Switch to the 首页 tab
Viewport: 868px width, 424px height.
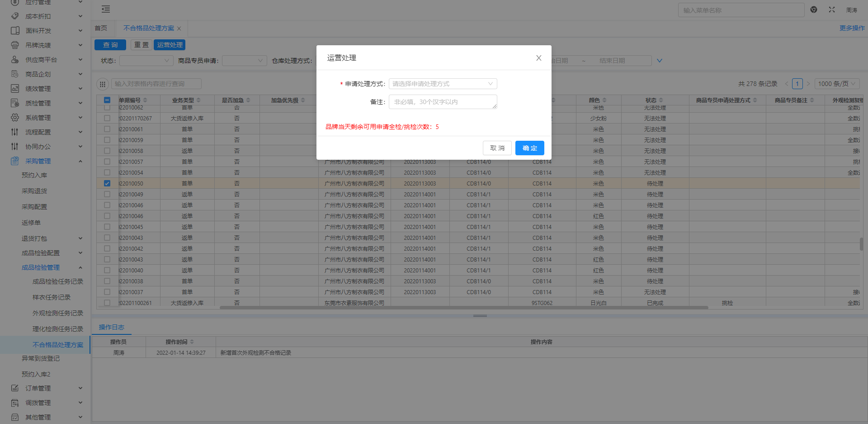point(101,28)
